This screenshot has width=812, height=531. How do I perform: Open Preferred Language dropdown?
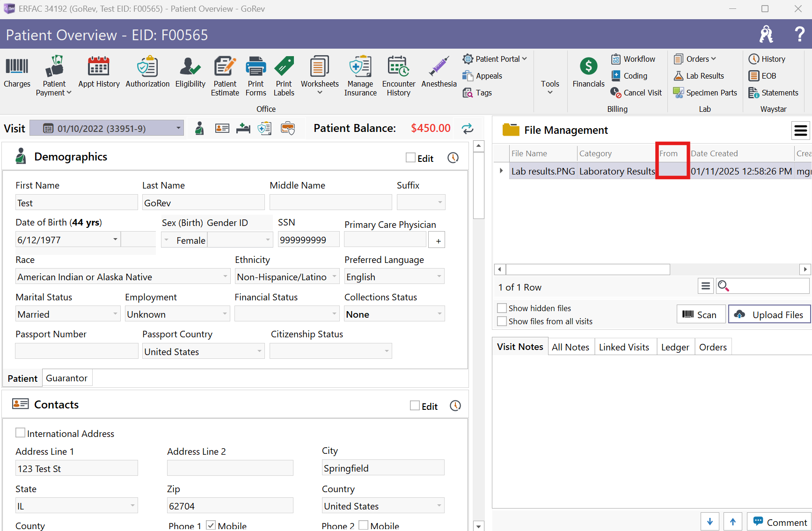(439, 276)
